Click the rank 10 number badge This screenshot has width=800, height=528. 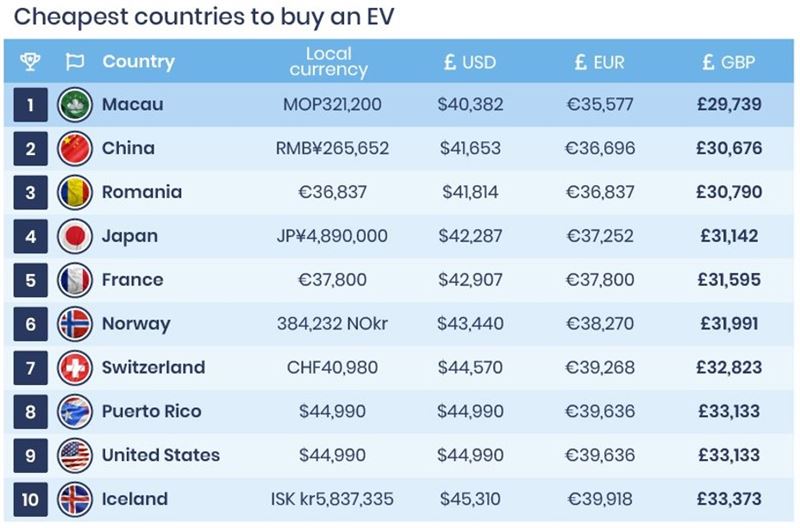click(x=31, y=499)
